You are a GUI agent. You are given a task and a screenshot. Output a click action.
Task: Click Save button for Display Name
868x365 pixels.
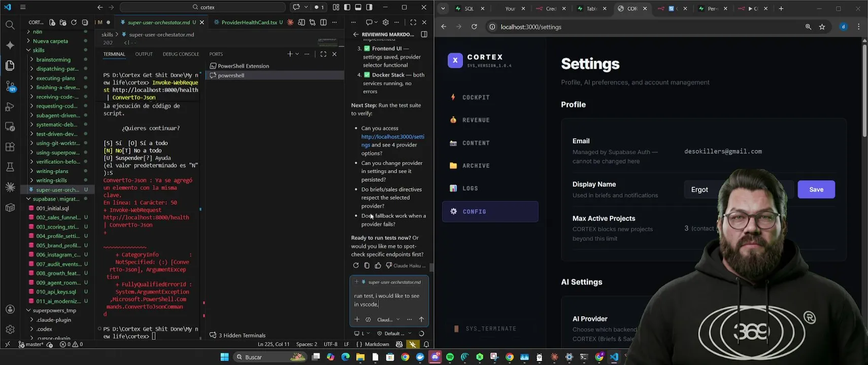tap(816, 190)
